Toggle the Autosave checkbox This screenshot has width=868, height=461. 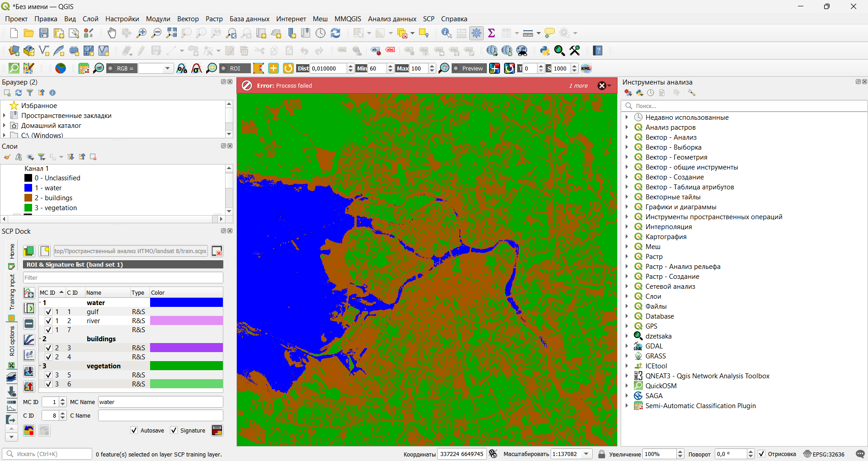coord(134,430)
